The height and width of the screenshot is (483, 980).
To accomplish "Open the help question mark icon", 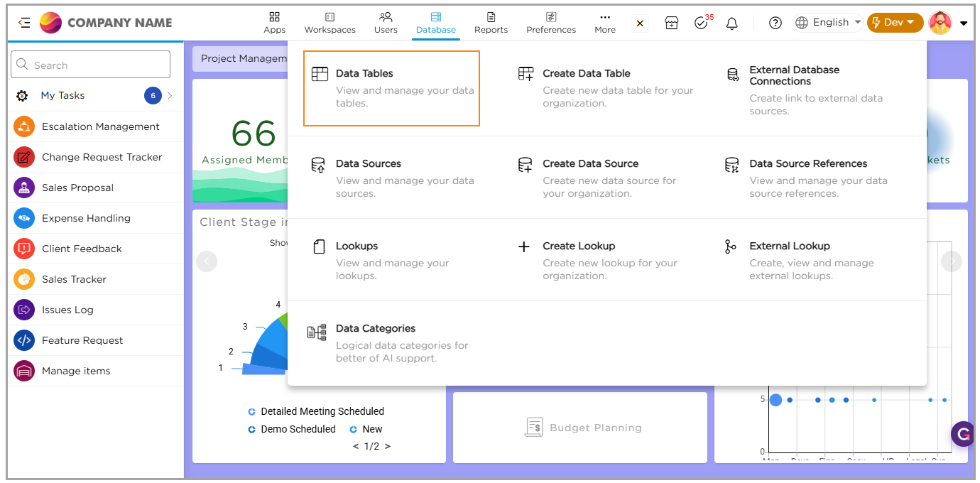I will [x=775, y=23].
